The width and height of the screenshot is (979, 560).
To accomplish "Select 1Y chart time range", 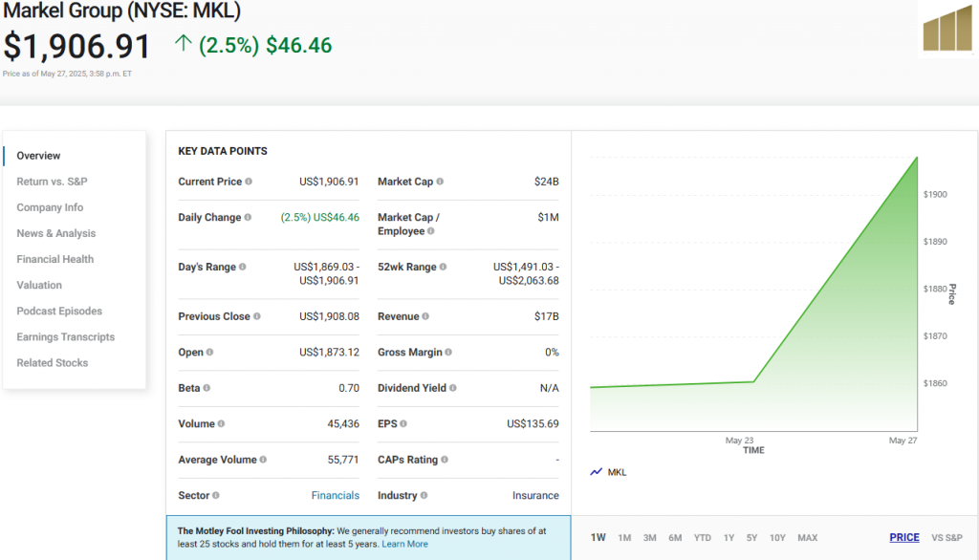I will pyautogui.click(x=729, y=537).
